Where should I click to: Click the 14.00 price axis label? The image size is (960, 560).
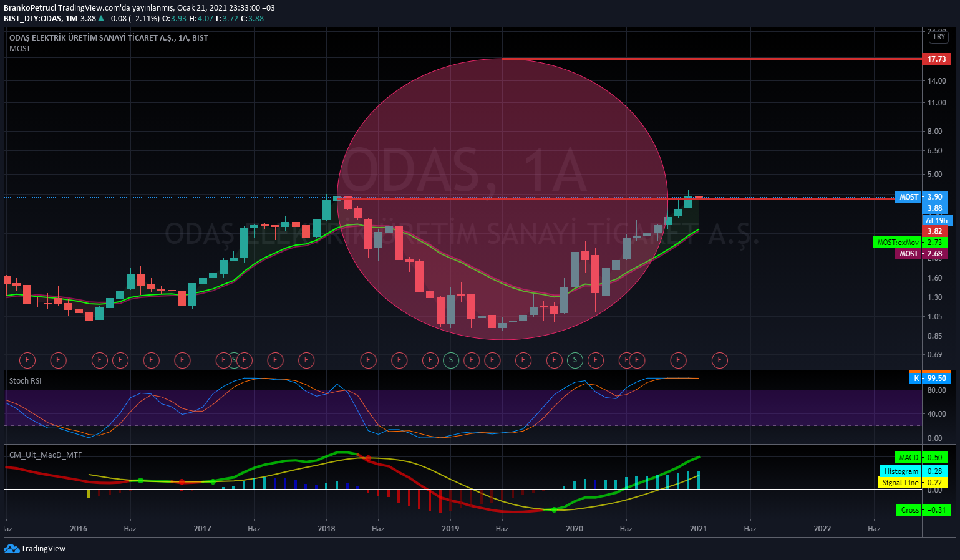coord(936,81)
